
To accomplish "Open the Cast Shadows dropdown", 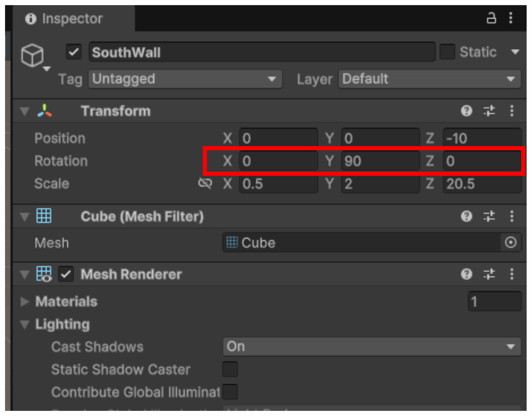I will tap(372, 347).
